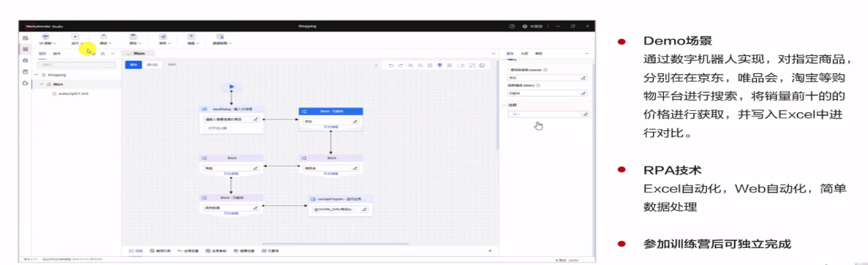Click pencil icon of the 注释 field

click(x=585, y=114)
